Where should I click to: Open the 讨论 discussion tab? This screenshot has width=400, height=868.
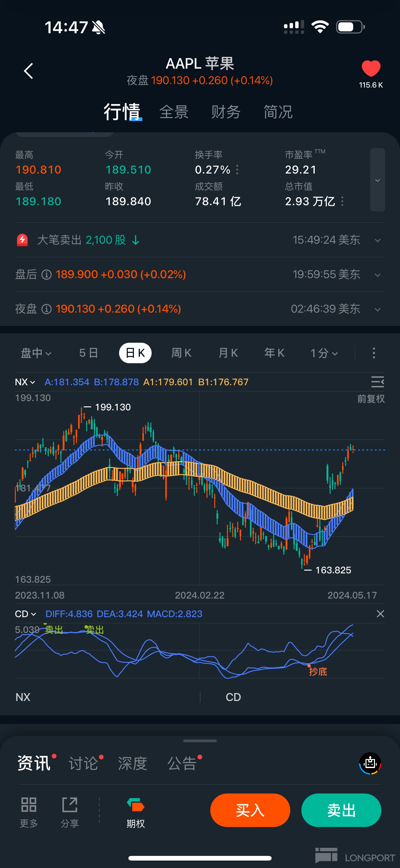[x=83, y=763]
